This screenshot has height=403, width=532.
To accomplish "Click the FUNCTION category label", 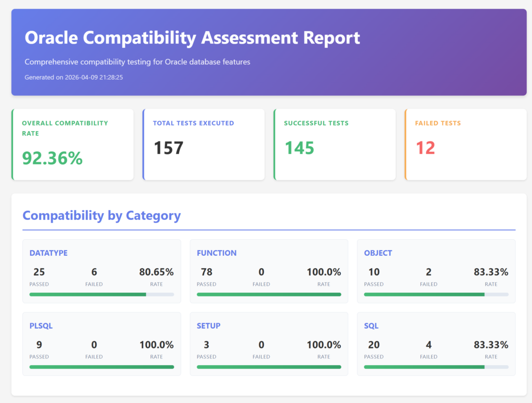I will click(x=217, y=253).
